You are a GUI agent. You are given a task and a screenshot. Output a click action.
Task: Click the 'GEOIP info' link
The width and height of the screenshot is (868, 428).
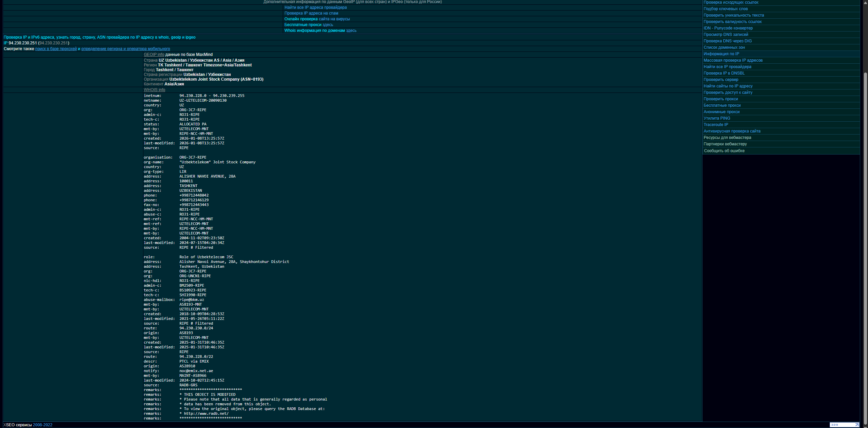(x=154, y=55)
